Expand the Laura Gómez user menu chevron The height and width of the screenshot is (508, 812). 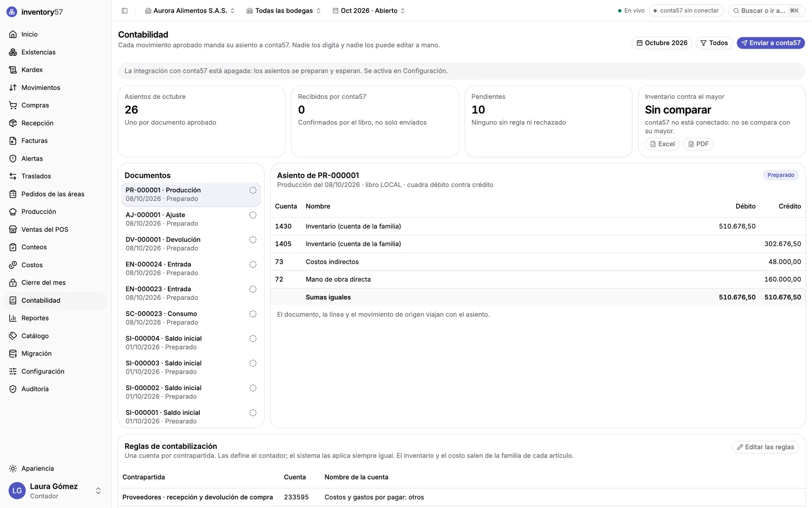pyautogui.click(x=98, y=491)
